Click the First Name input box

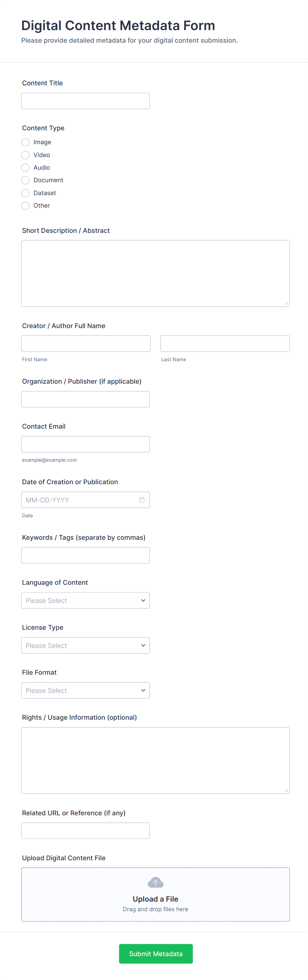point(86,343)
